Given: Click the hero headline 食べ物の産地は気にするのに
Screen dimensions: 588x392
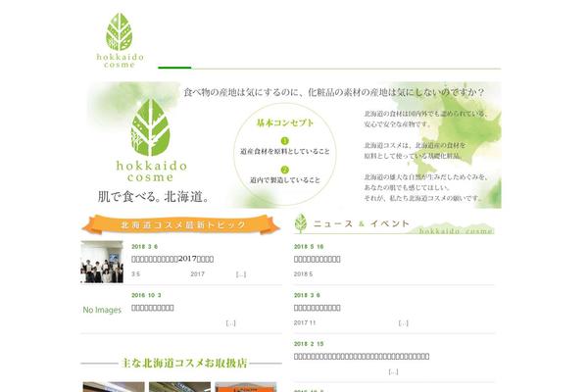Looking at the screenshot, I should click(x=243, y=92).
